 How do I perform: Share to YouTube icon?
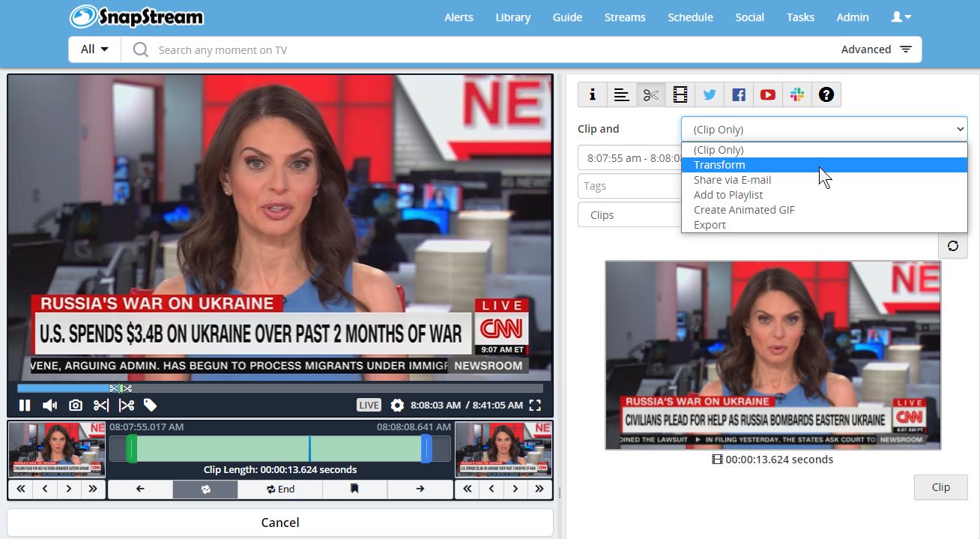coord(767,94)
